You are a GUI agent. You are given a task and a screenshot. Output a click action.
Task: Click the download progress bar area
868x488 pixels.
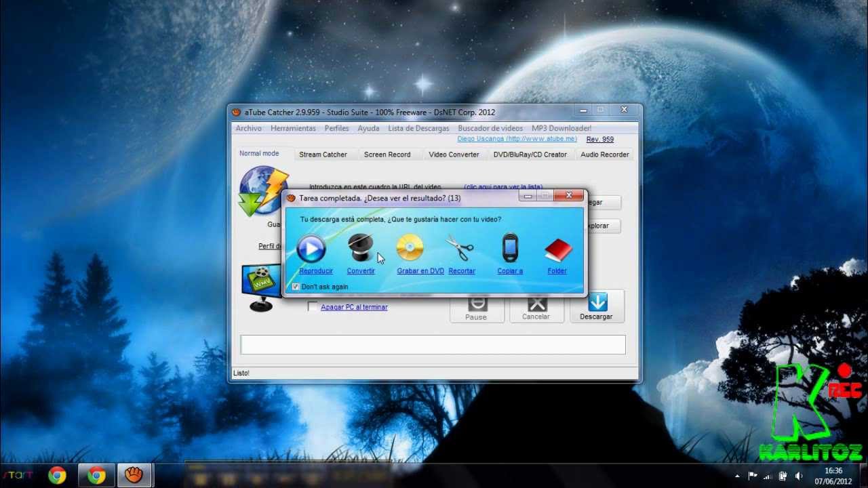433,344
